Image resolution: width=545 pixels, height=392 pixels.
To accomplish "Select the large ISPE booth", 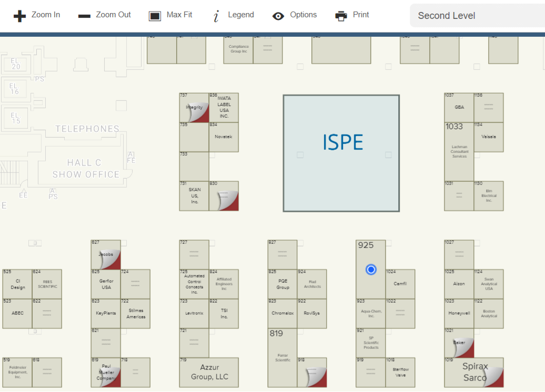I will click(x=341, y=153).
